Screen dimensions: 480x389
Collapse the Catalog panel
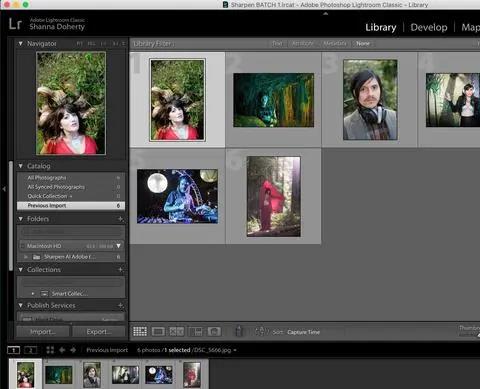coord(20,166)
